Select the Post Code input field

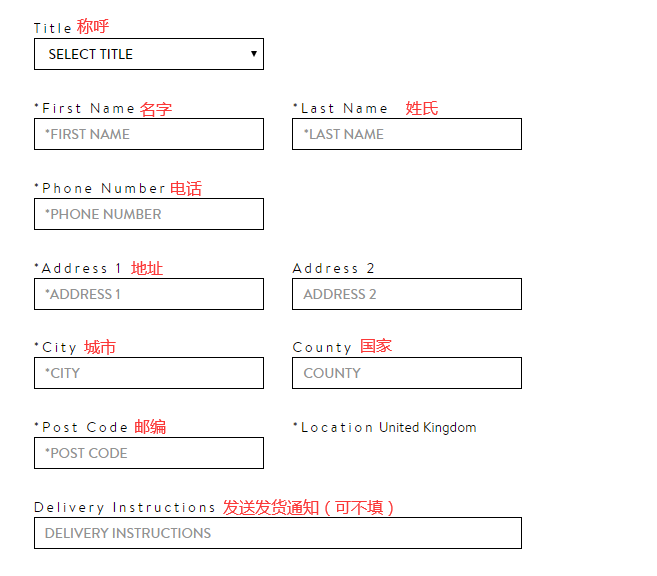(149, 453)
